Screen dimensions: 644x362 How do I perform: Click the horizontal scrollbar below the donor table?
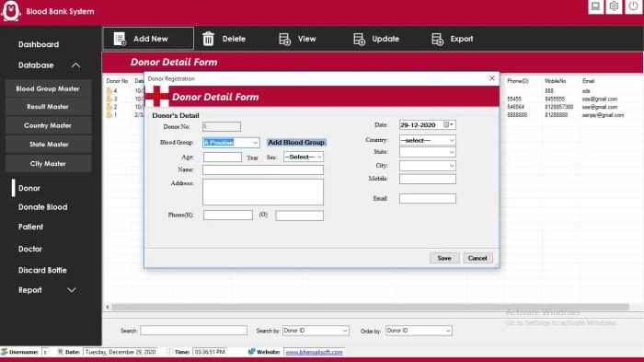click(370, 307)
